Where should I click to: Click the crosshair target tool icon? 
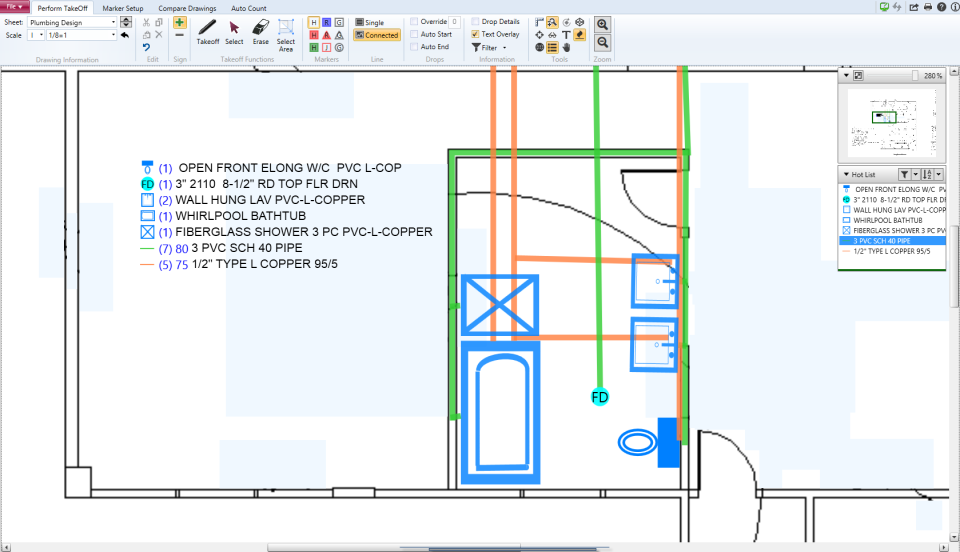click(539, 35)
